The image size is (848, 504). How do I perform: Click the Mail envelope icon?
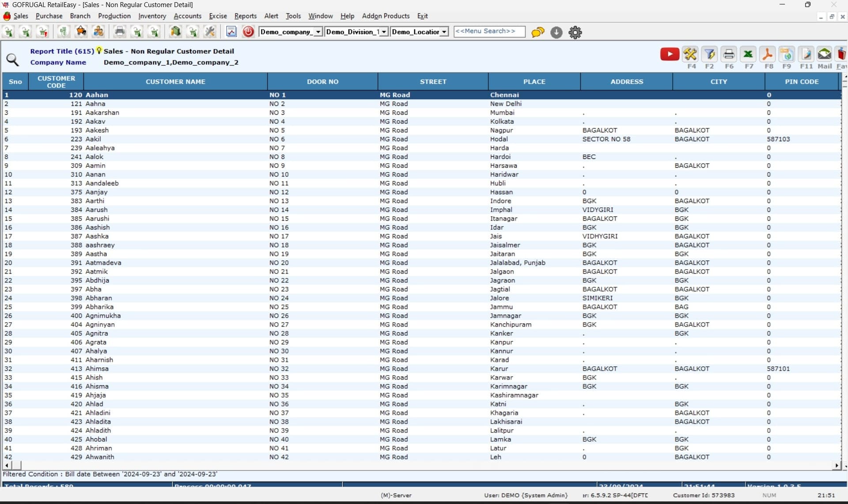(x=824, y=54)
